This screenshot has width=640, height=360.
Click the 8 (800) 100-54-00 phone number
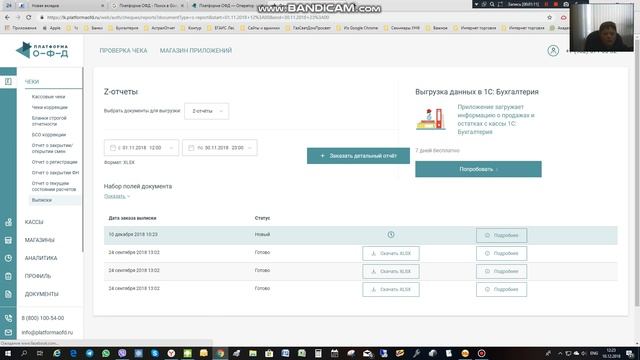pyautogui.click(x=42, y=318)
